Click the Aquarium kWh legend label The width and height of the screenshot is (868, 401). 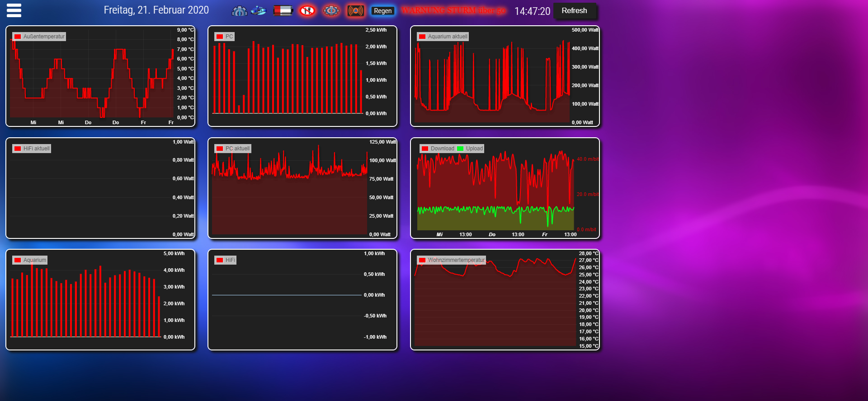pyautogui.click(x=35, y=260)
